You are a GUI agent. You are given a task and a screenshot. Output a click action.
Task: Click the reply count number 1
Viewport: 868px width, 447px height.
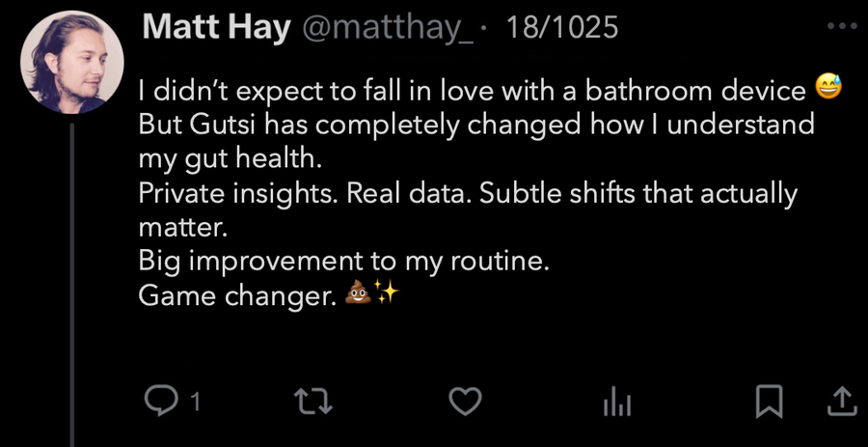pyautogui.click(x=194, y=402)
